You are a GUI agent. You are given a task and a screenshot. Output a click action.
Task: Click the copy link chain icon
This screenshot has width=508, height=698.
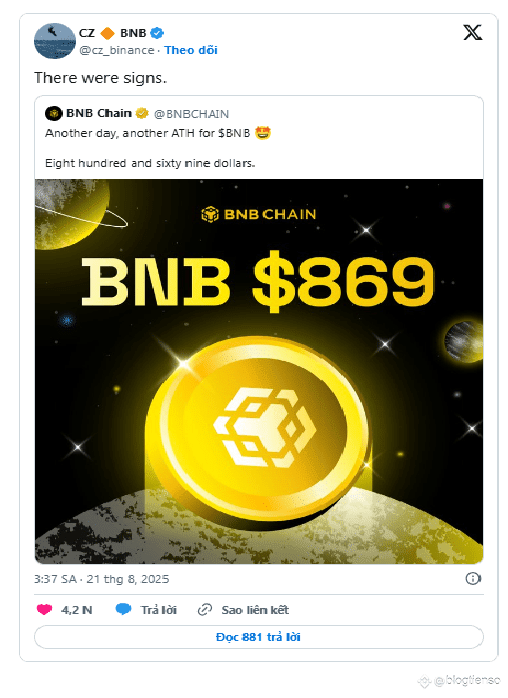[205, 609]
